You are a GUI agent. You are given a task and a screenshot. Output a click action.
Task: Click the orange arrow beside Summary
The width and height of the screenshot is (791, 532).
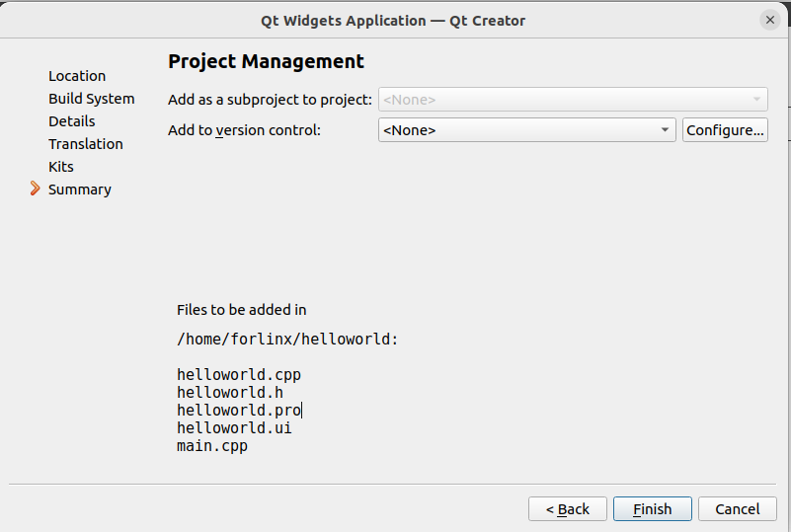36,189
